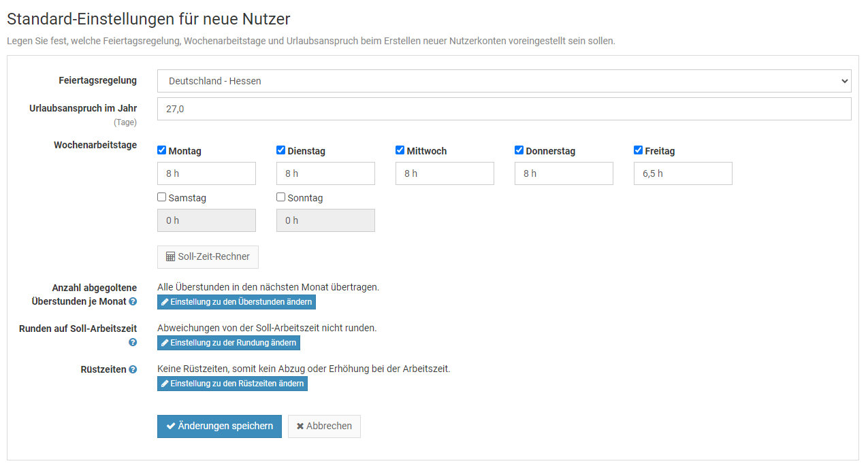Uncheck the Montag workday checkbox
Viewport: 868px width, 470px height.
coord(162,150)
